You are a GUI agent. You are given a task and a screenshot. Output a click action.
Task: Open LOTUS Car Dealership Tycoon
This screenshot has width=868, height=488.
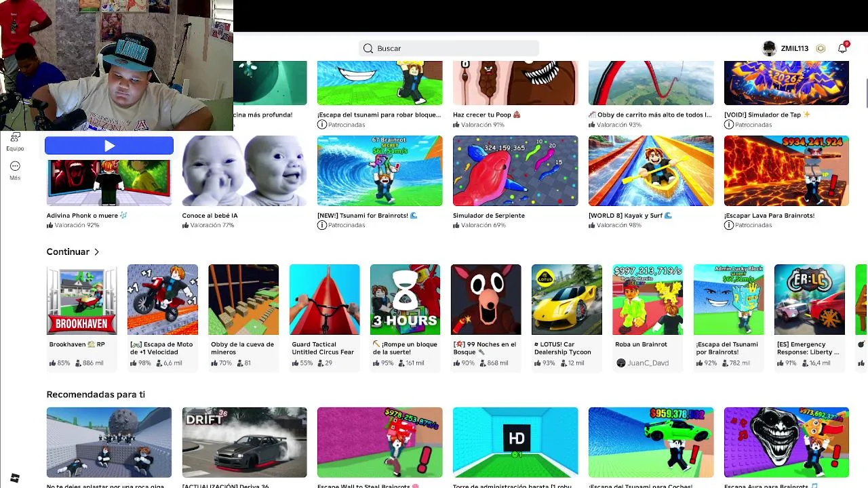567,300
